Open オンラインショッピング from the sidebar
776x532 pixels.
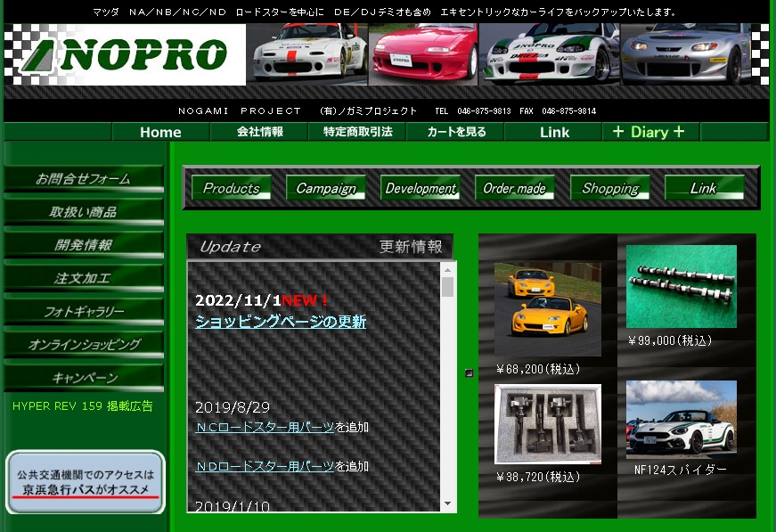[84, 345]
